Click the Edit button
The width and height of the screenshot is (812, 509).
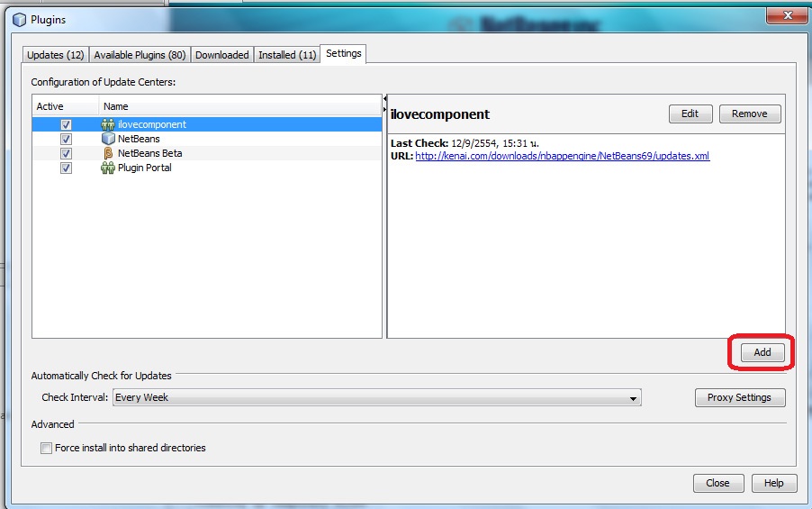(x=690, y=114)
